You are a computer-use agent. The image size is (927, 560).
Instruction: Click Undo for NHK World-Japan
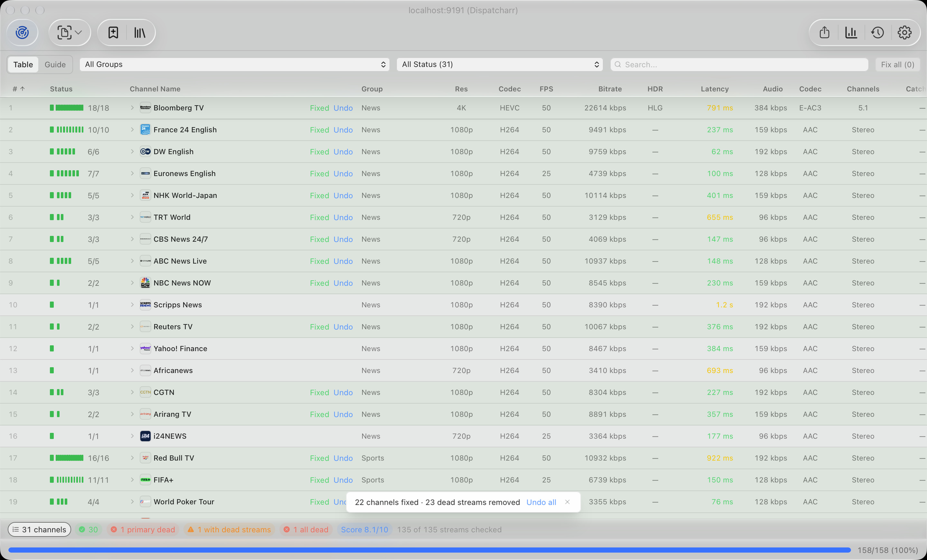point(343,195)
